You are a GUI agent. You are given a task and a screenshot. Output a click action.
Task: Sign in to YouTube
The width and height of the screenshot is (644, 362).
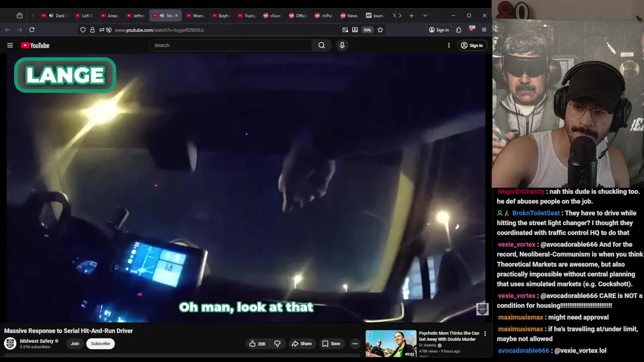coord(471,45)
